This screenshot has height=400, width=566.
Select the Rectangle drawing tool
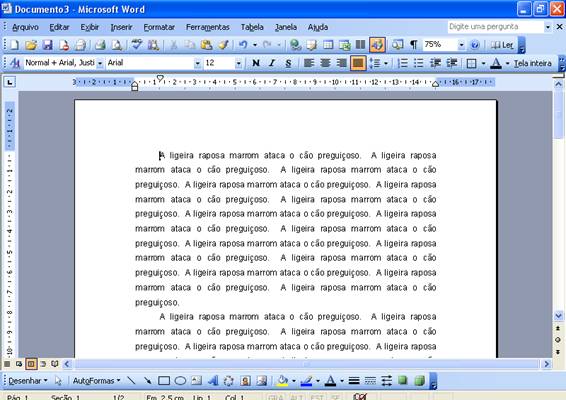click(164, 381)
